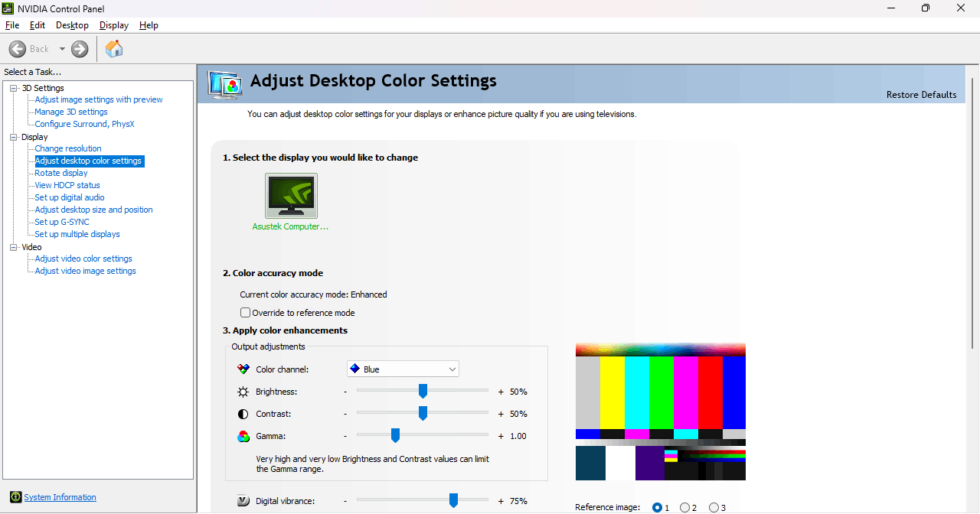Open Adjust image settings with preview
The image size is (980, 514).
[99, 99]
